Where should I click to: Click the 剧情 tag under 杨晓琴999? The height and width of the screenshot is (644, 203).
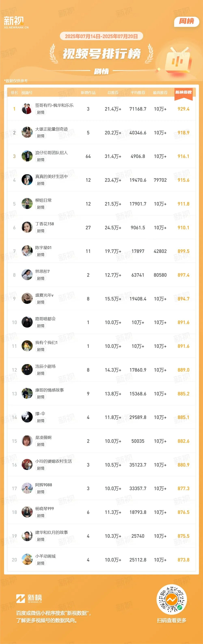pos(41,516)
